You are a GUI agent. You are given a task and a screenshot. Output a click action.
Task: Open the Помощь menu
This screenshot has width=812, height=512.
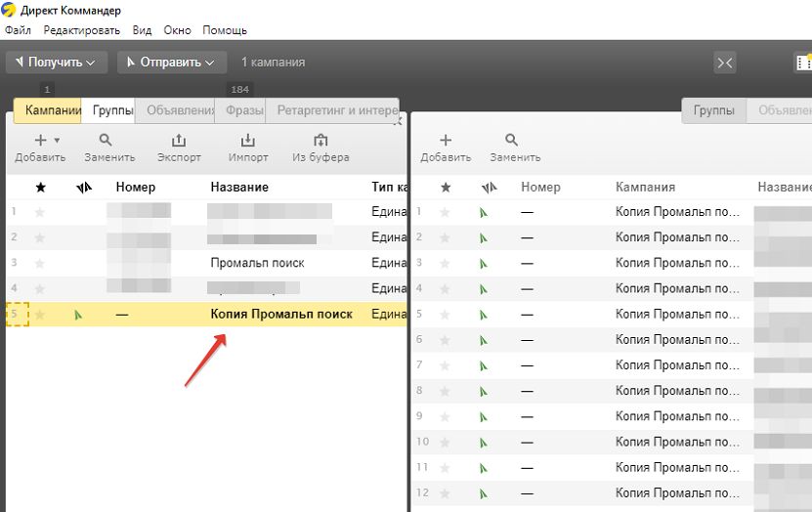tap(225, 30)
